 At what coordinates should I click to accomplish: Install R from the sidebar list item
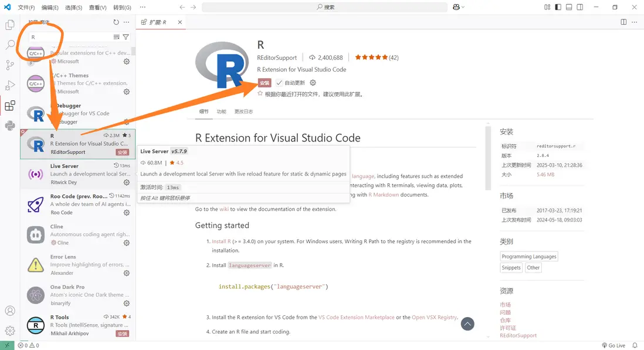point(123,152)
